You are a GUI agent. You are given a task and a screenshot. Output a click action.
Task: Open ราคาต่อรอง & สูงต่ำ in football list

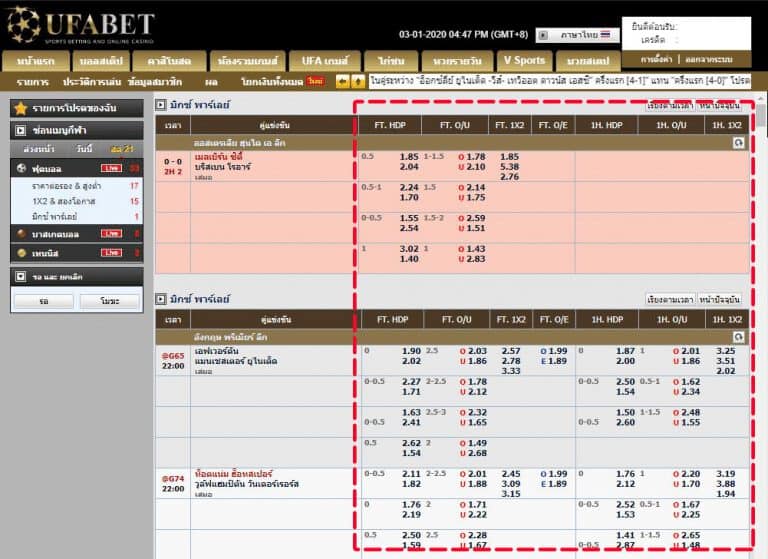(67, 186)
